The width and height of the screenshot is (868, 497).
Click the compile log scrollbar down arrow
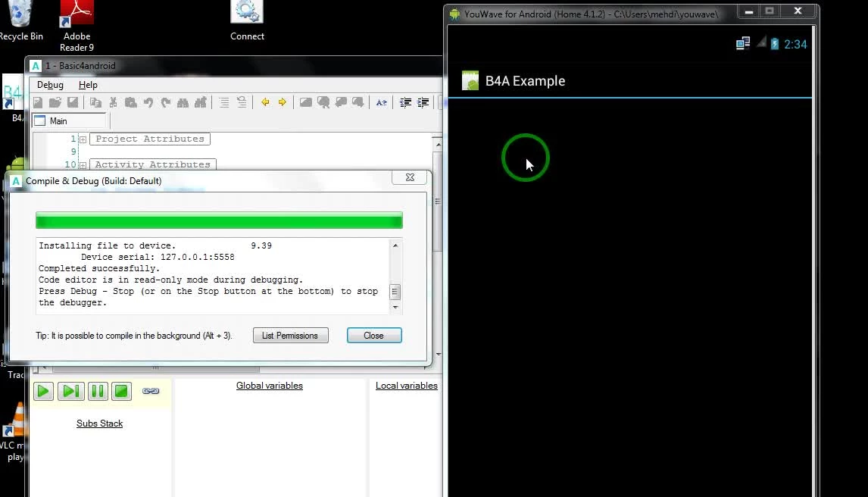pos(395,307)
